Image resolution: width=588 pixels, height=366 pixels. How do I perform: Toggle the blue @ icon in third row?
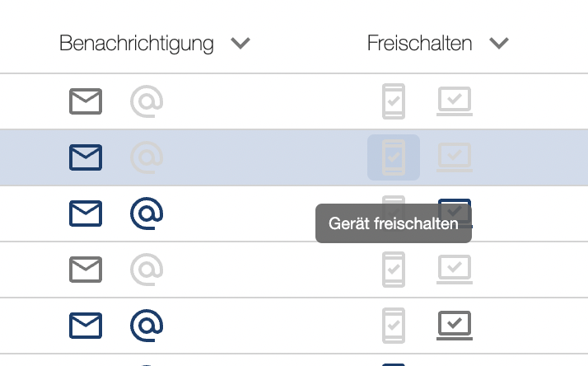(x=147, y=213)
